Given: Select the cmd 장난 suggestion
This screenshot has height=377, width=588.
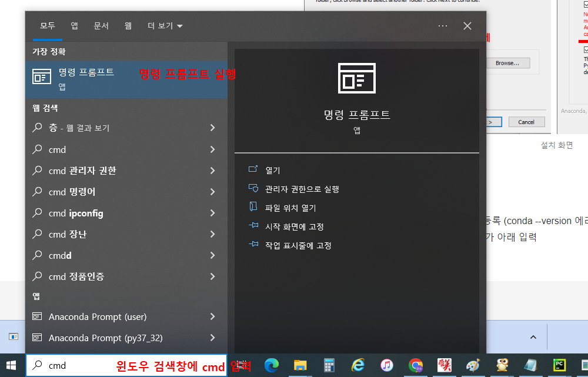Looking at the screenshot, I should pyautogui.click(x=68, y=234).
